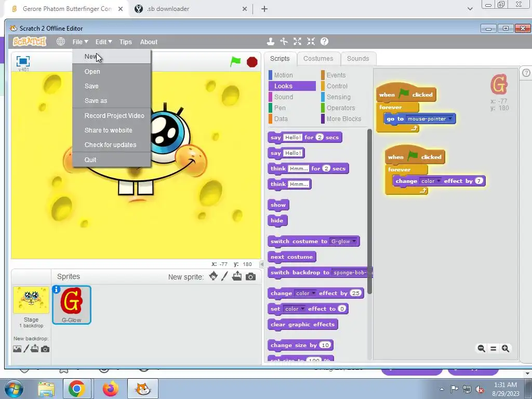Switch to the Costumes tab
This screenshot has height=399, width=532.
[x=318, y=59]
